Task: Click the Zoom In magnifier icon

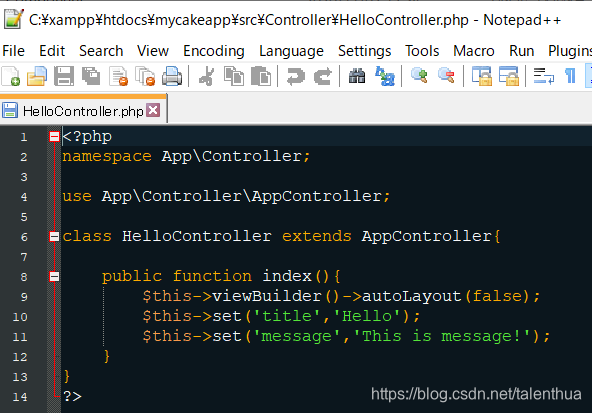Action: tap(419, 76)
